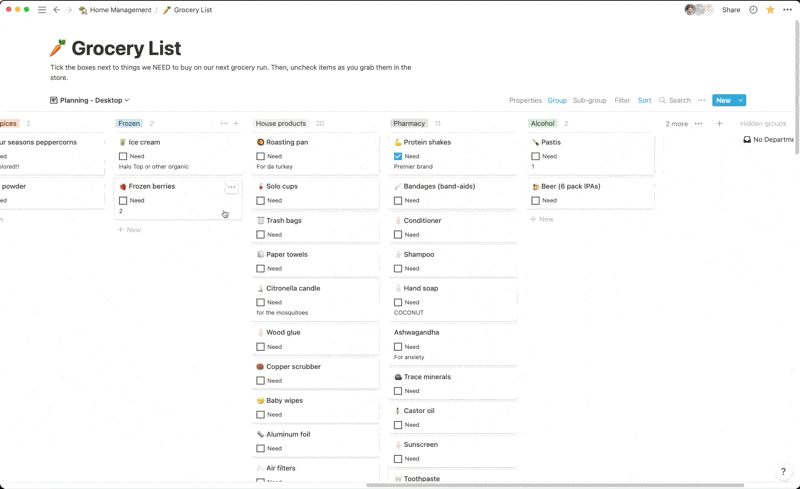Expand the New button dropdown arrow
The image size is (800, 489).
tap(741, 100)
